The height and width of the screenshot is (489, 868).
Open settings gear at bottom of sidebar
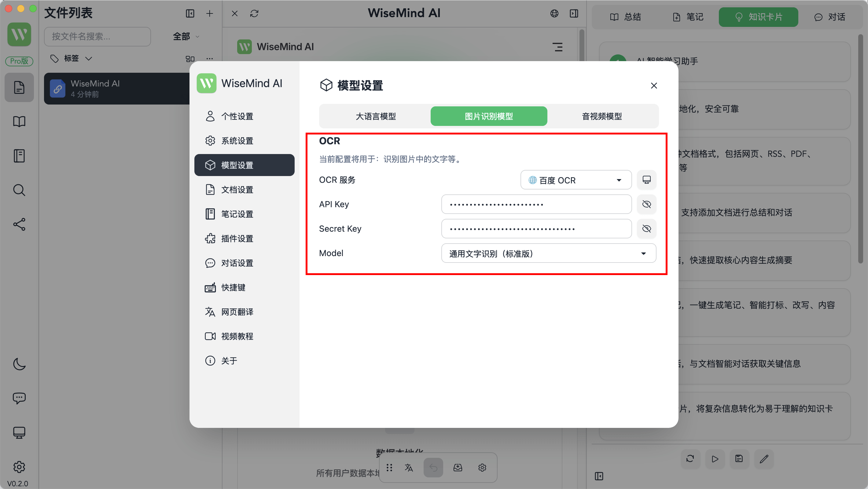click(19, 467)
